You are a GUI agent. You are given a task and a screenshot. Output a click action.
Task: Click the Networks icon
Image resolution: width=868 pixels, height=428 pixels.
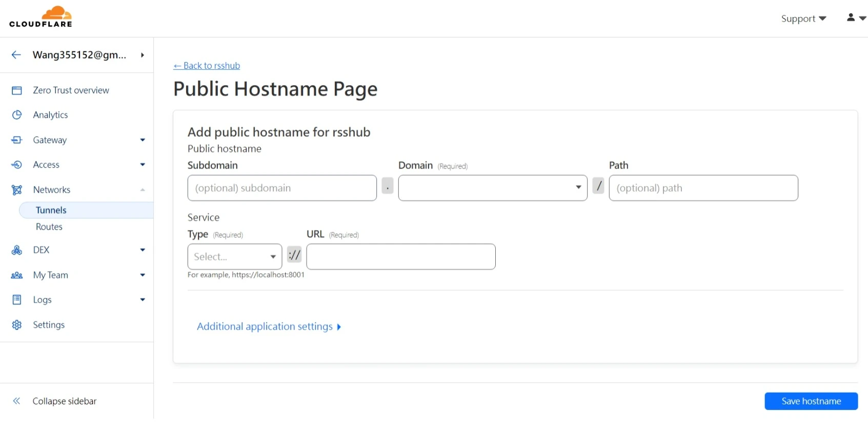click(17, 190)
